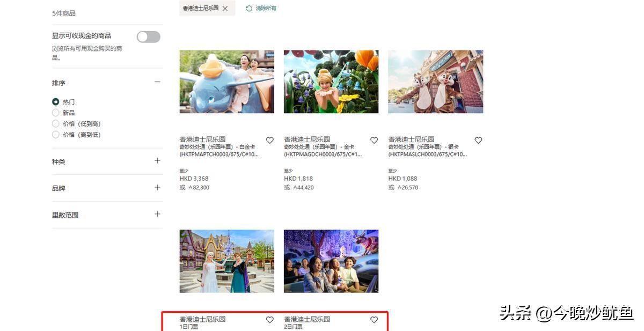The image size is (644, 331).
Task: Expand the 里数范围 filter section
Action: click(157, 214)
